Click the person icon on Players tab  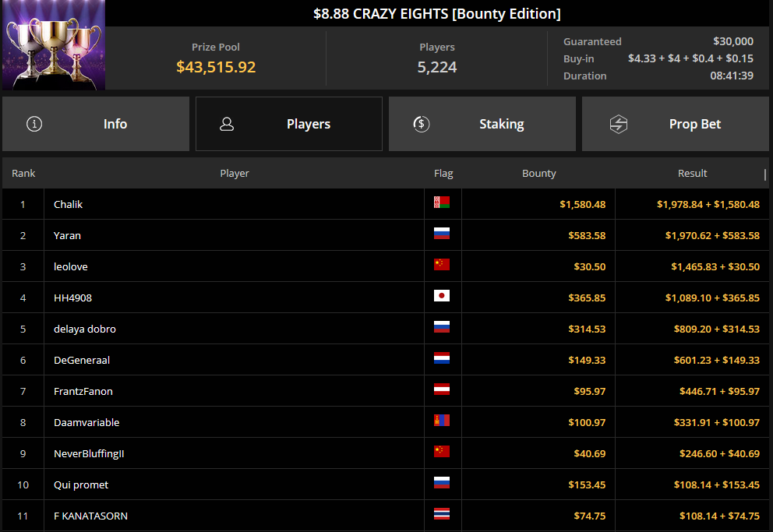point(227,124)
